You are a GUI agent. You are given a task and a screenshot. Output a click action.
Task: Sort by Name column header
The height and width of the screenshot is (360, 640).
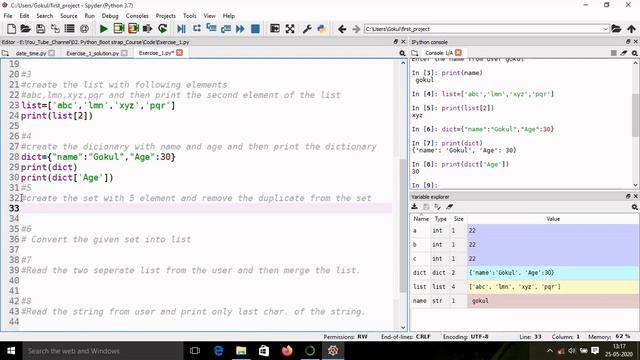(421, 219)
